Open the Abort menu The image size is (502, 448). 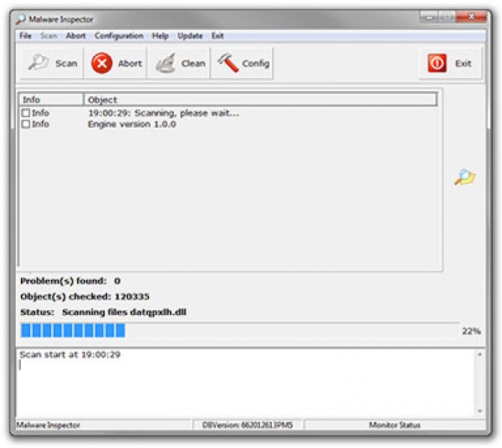(76, 36)
